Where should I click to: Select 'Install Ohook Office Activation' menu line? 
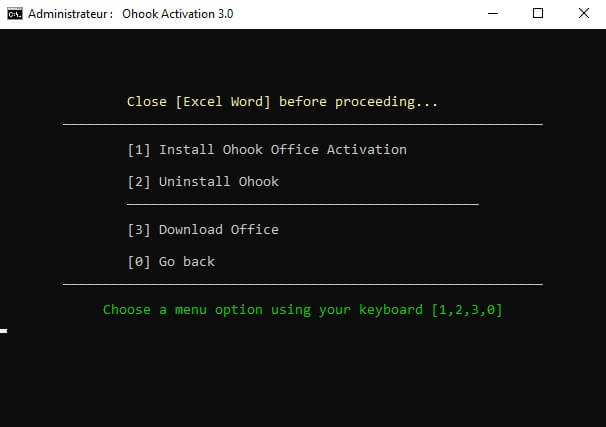pyautogui.click(x=267, y=150)
